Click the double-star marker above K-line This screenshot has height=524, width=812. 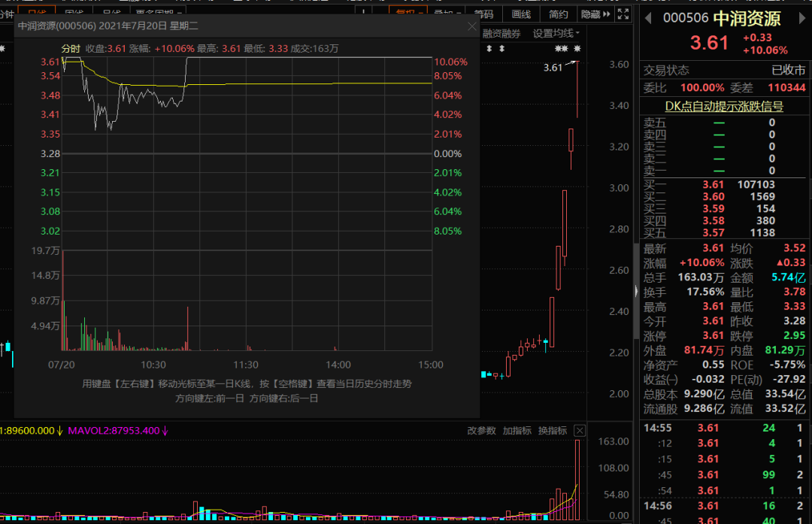pyautogui.click(x=562, y=49)
